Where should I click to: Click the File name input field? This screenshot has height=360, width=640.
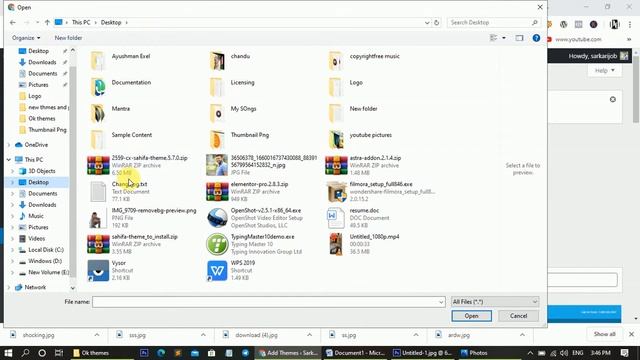[x=265, y=302]
